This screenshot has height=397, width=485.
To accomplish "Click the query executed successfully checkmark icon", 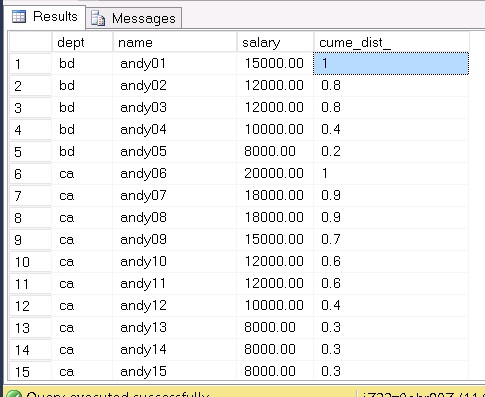I will tap(14, 393).
